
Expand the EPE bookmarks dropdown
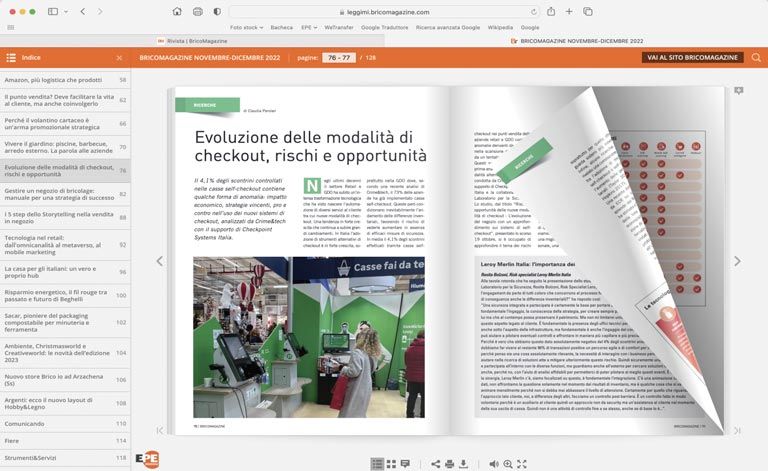pos(309,27)
